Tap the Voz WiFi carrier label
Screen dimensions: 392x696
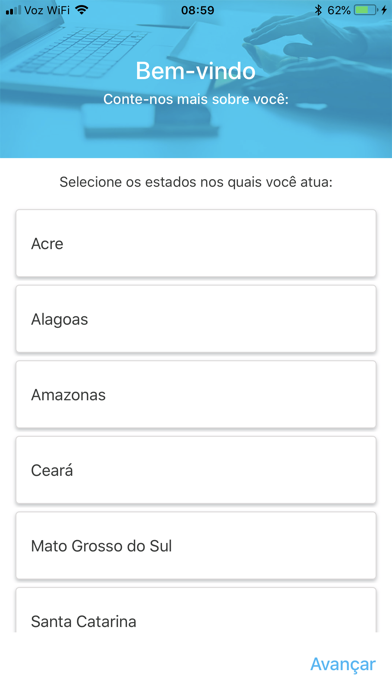(47, 10)
